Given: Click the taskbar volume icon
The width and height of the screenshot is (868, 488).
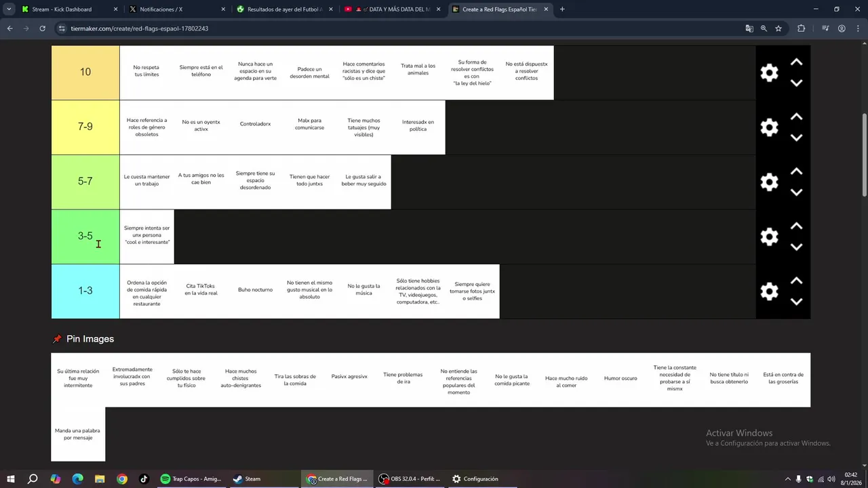Looking at the screenshot, I should 831,479.
